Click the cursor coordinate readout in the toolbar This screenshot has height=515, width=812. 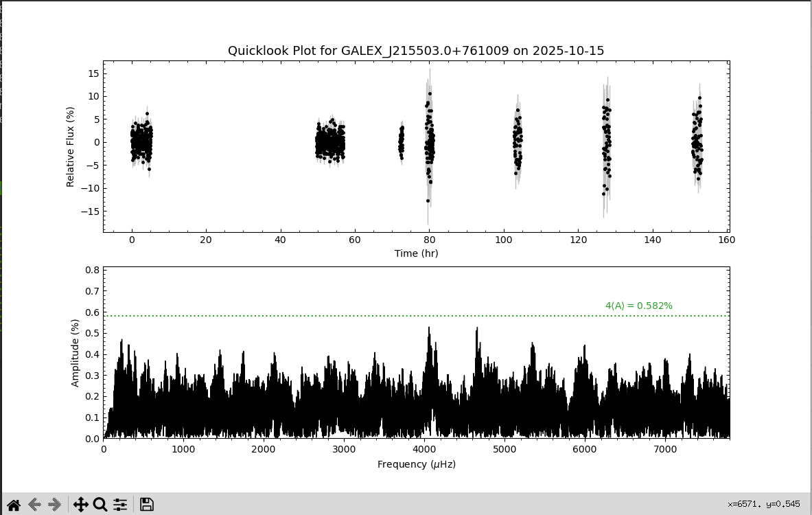[763, 504]
